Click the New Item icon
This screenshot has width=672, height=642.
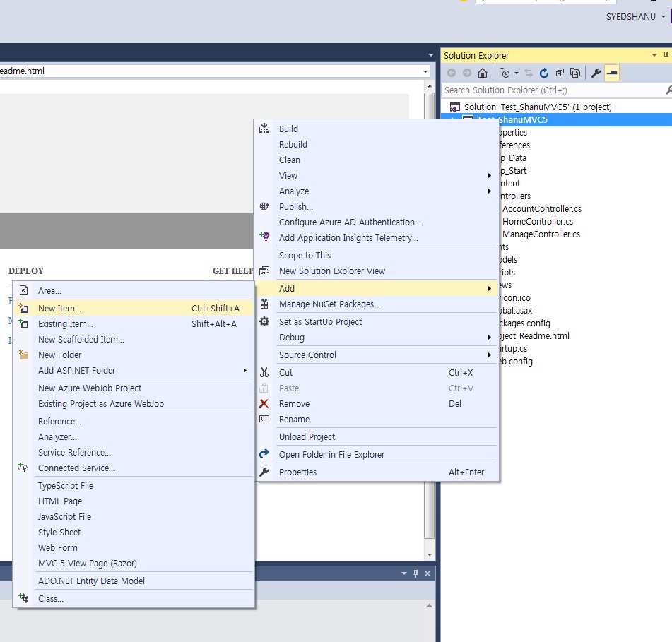pyautogui.click(x=23, y=308)
